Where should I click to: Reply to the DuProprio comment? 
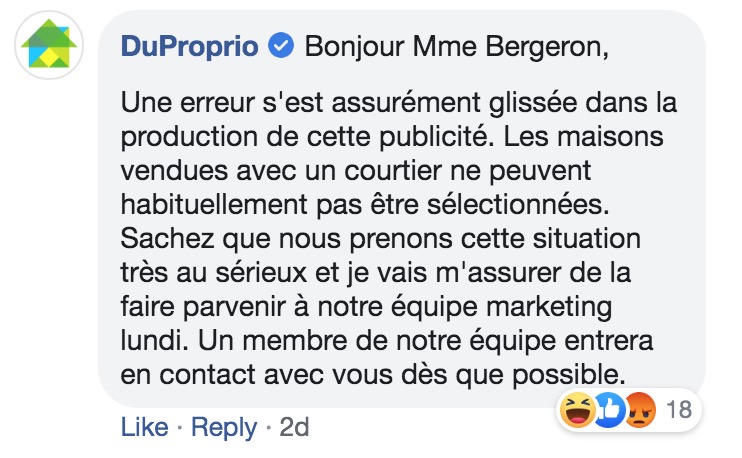pos(224,428)
